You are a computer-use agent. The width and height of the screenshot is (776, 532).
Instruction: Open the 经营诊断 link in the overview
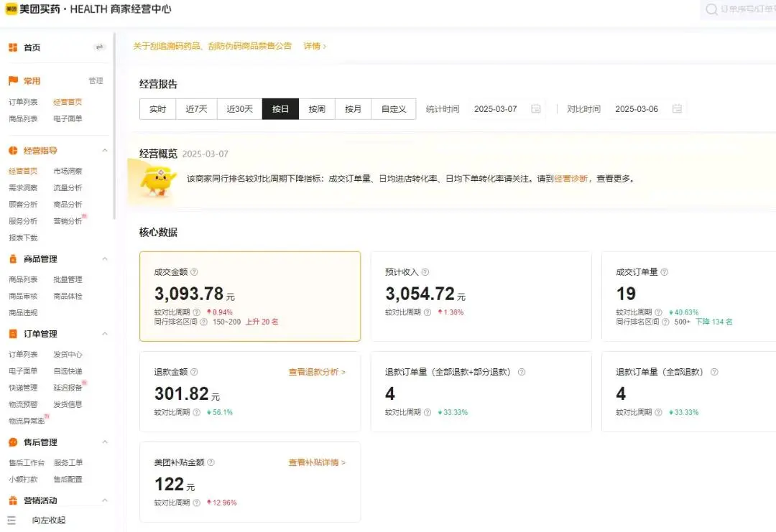(571, 179)
